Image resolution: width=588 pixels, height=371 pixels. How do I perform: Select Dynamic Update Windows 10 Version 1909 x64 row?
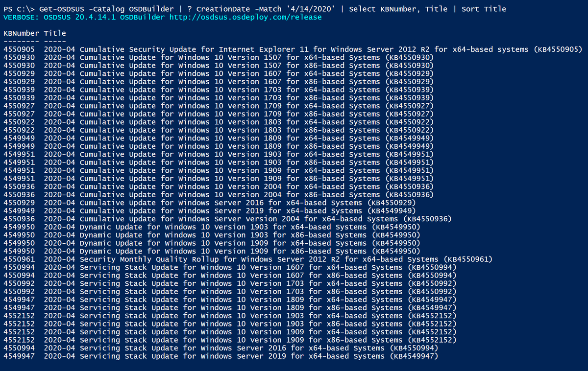pos(212,243)
